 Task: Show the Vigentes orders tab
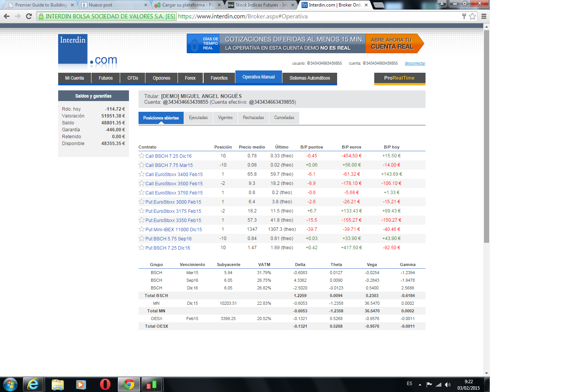[225, 118]
